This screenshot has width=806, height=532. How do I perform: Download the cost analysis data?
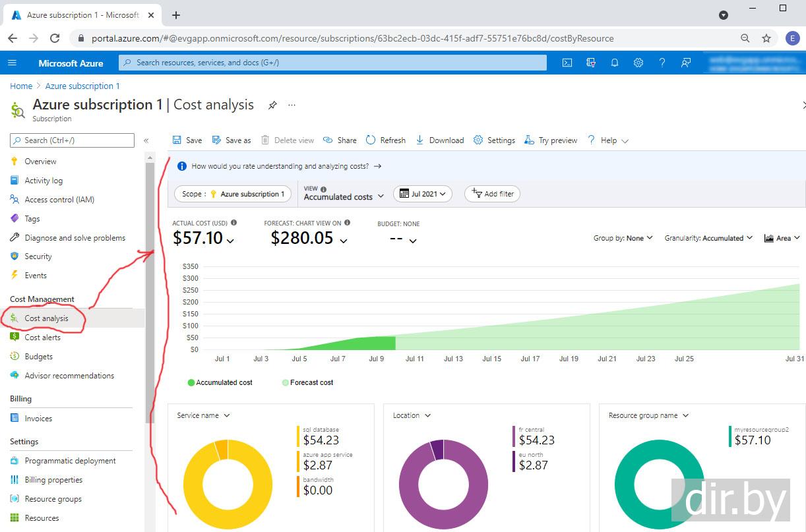point(439,140)
